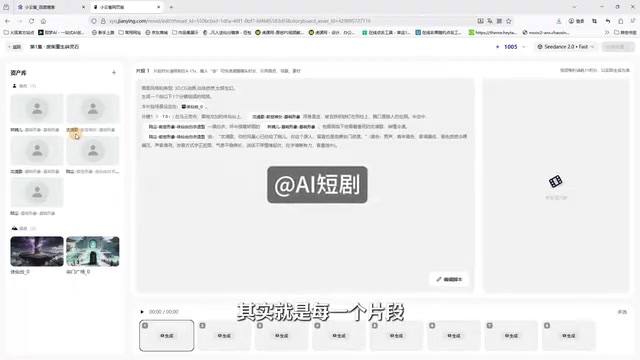Open the browser downloads icon

point(559,21)
